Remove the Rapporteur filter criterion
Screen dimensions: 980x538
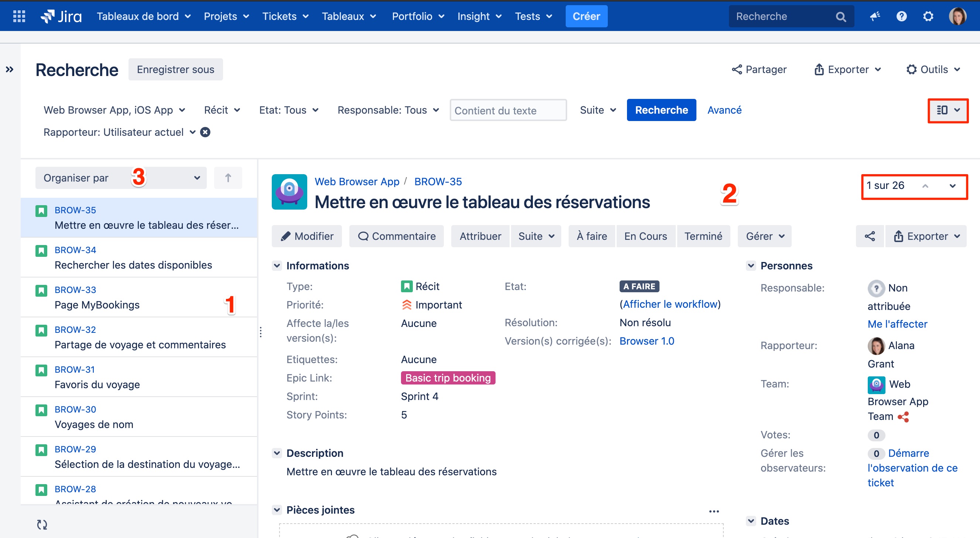[x=205, y=132]
